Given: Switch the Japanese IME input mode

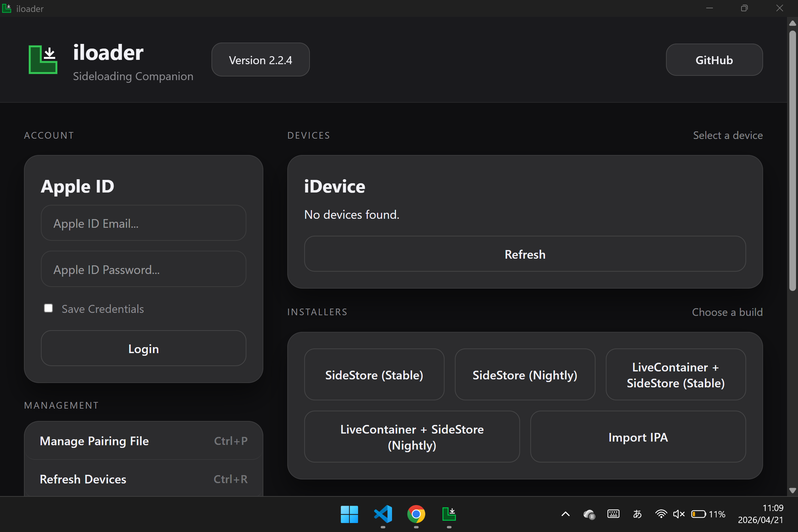Looking at the screenshot, I should (637, 514).
